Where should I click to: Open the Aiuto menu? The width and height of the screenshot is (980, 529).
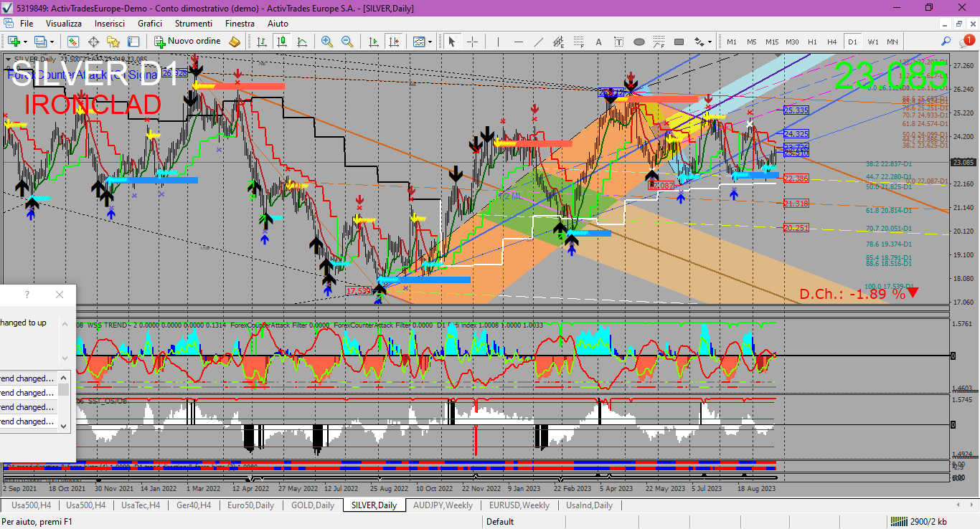pyautogui.click(x=278, y=24)
